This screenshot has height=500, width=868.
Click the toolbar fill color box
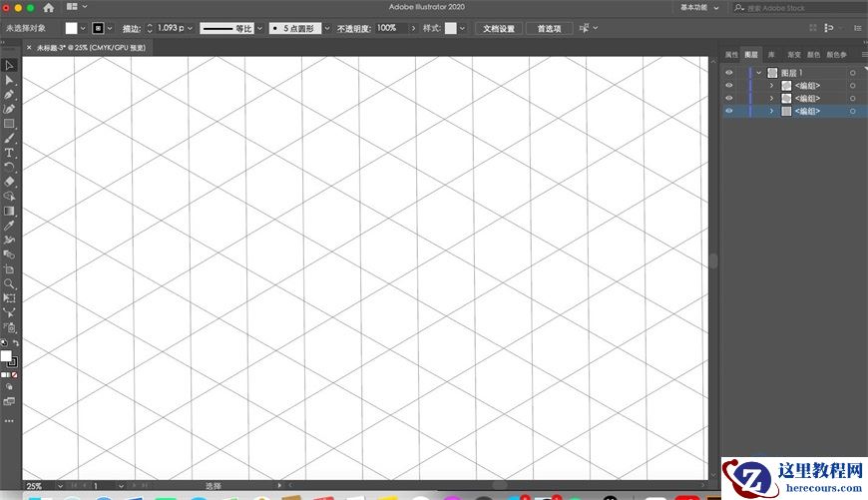6,356
